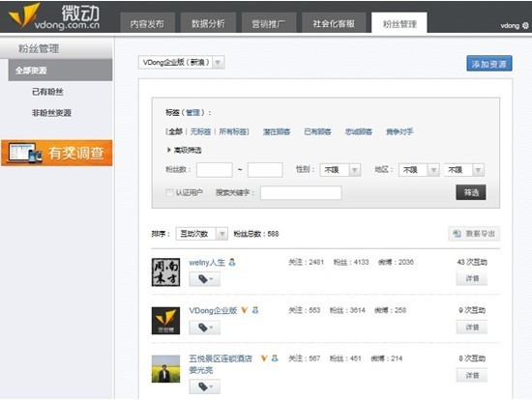Click the 添加资源 button

[489, 64]
